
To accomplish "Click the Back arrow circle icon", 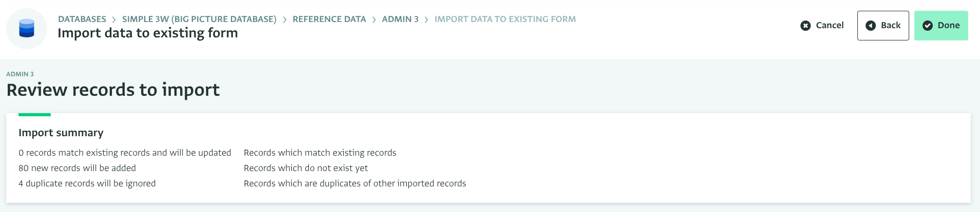I will click(x=871, y=26).
